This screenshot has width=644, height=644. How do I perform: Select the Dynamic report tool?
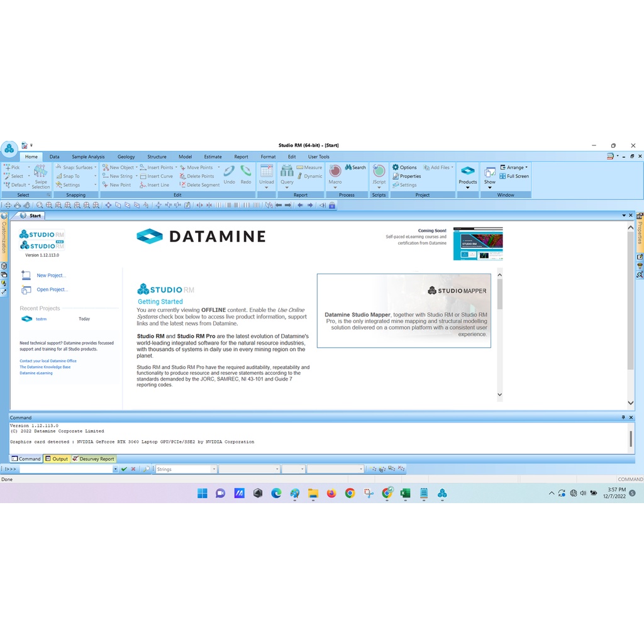click(309, 176)
